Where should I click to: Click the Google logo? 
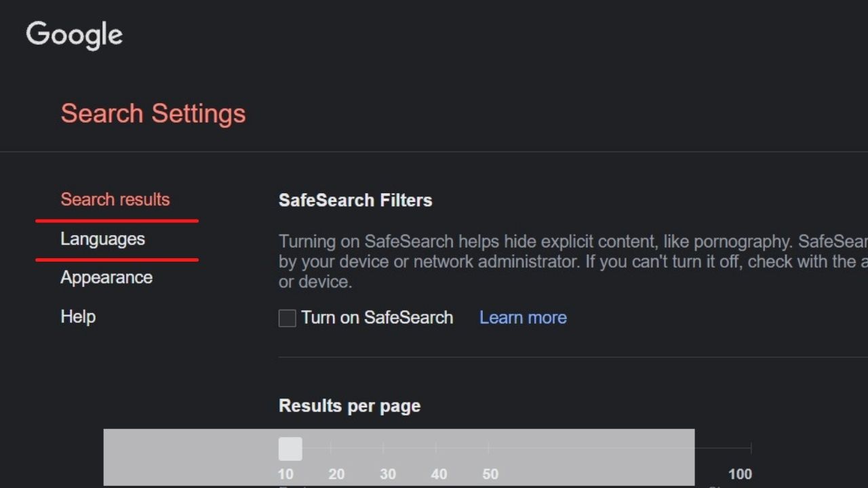[75, 35]
